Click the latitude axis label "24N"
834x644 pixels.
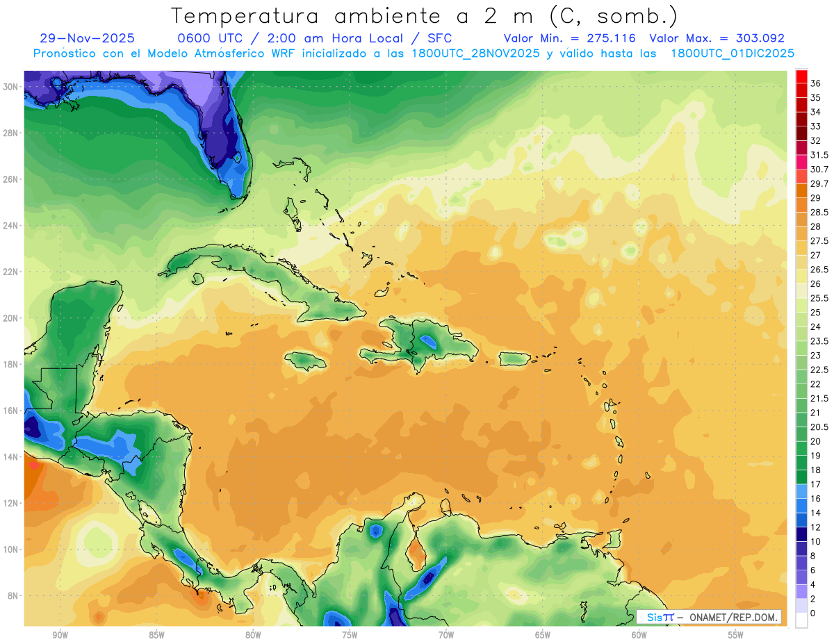[x=10, y=225]
